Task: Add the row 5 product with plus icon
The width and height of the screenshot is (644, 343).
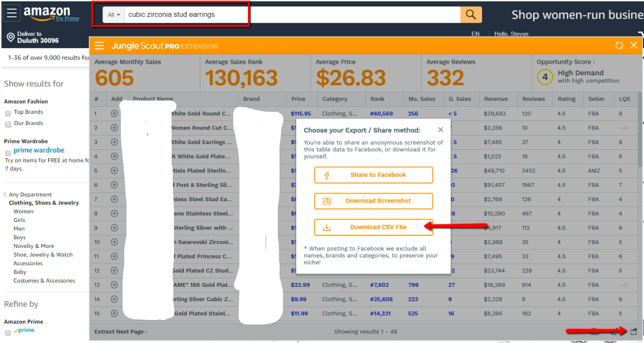Action: tap(114, 171)
